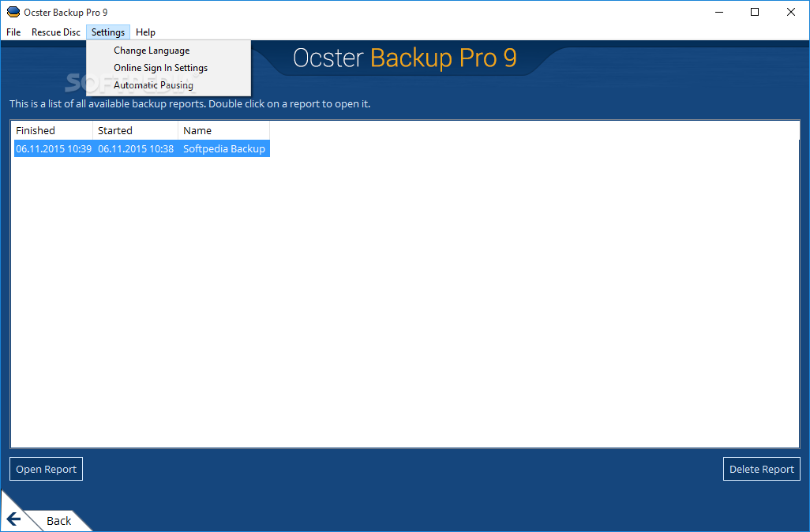Viewport: 810px width, 532px height.
Task: Select Automatic Pausing menu entry
Action: tap(168, 85)
